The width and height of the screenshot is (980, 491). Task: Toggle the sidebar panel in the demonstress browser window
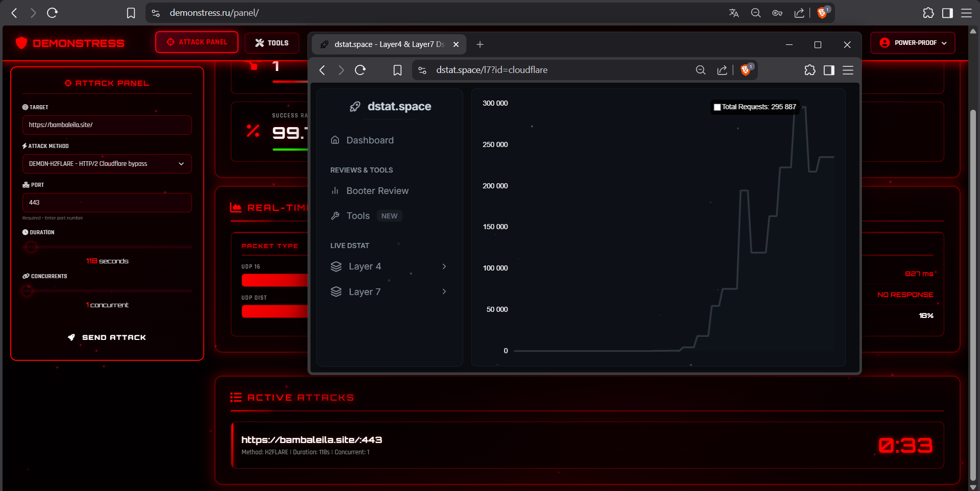pos(947,13)
